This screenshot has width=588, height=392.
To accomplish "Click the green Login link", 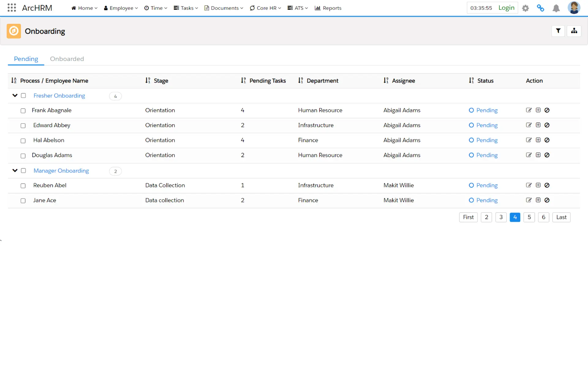I will [506, 8].
